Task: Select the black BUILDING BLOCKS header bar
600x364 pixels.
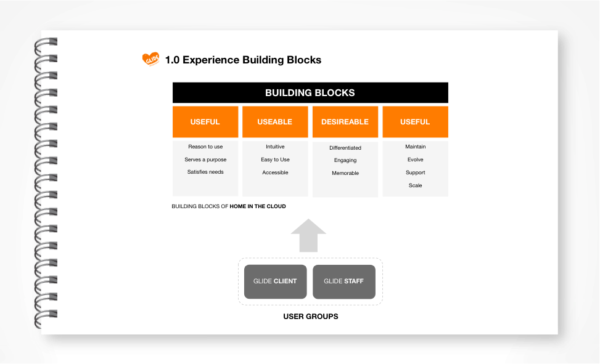Action: pos(310,93)
